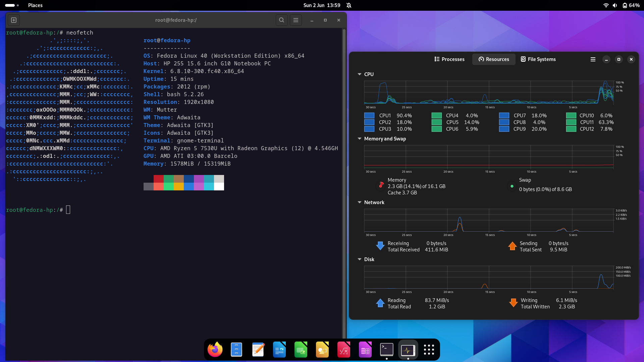Click the 83.7 MiB/s reading value

437,300
